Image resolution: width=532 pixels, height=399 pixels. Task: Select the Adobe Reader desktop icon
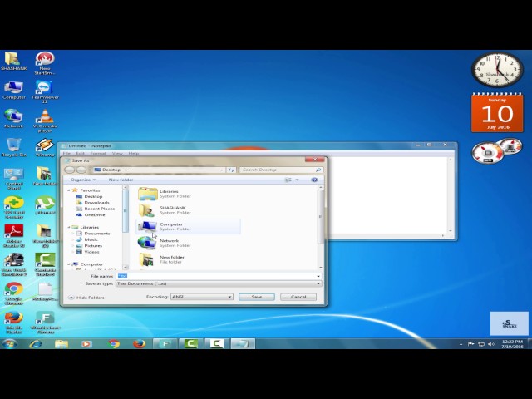[13, 236]
